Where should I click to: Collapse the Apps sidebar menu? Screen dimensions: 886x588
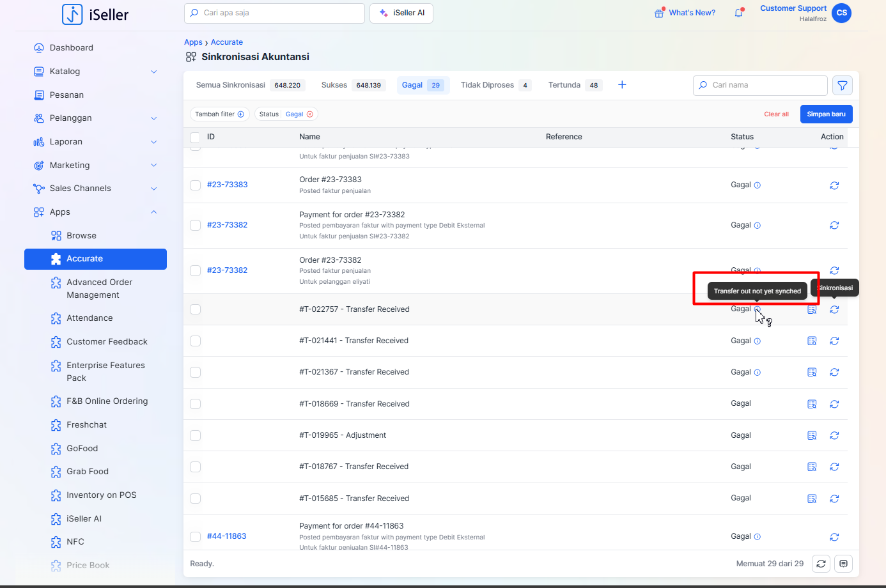point(154,212)
